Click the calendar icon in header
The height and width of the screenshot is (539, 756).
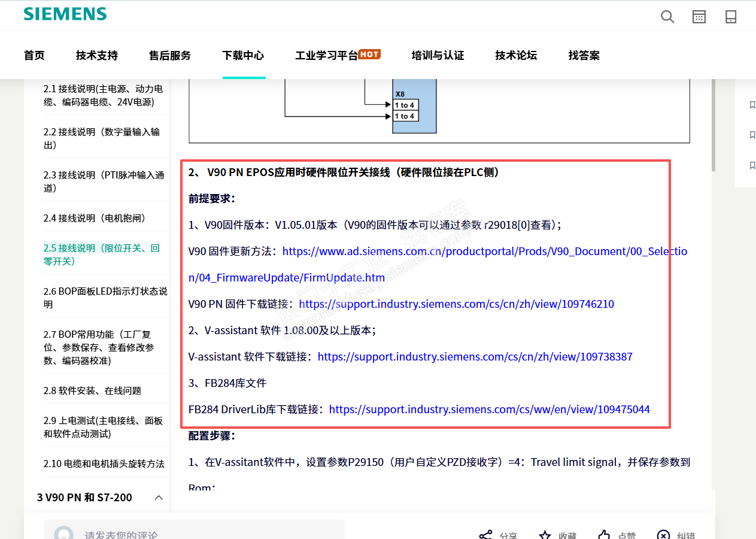point(699,17)
